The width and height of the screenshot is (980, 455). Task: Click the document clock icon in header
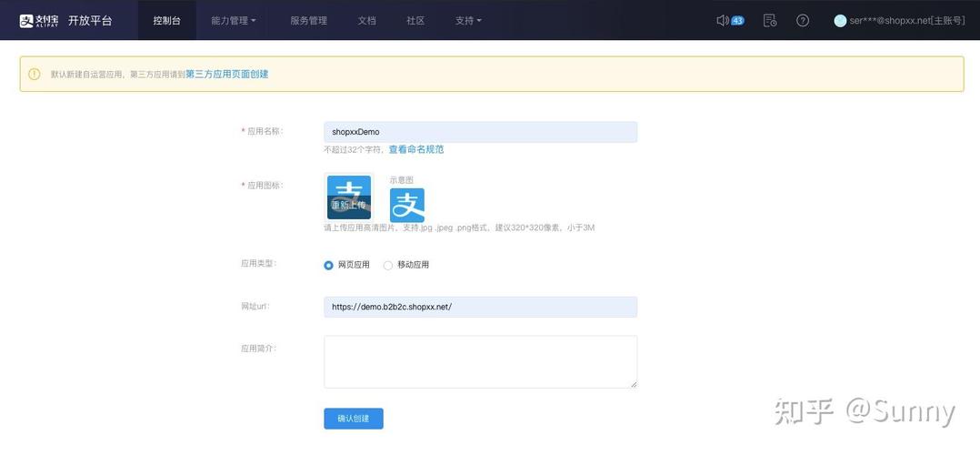770,20
